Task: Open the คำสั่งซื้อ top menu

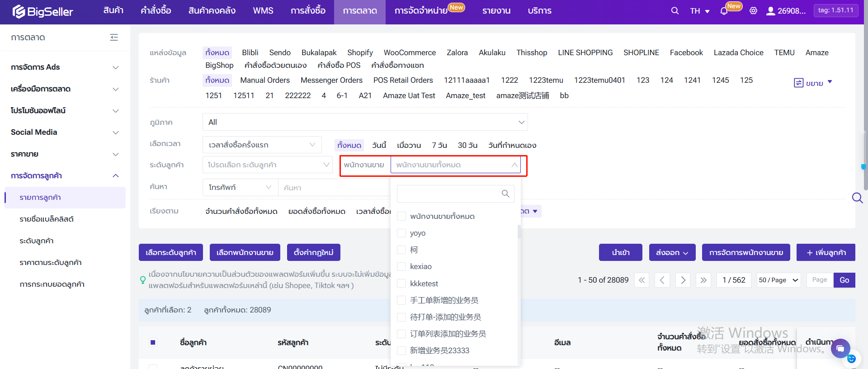Action: coord(156,11)
